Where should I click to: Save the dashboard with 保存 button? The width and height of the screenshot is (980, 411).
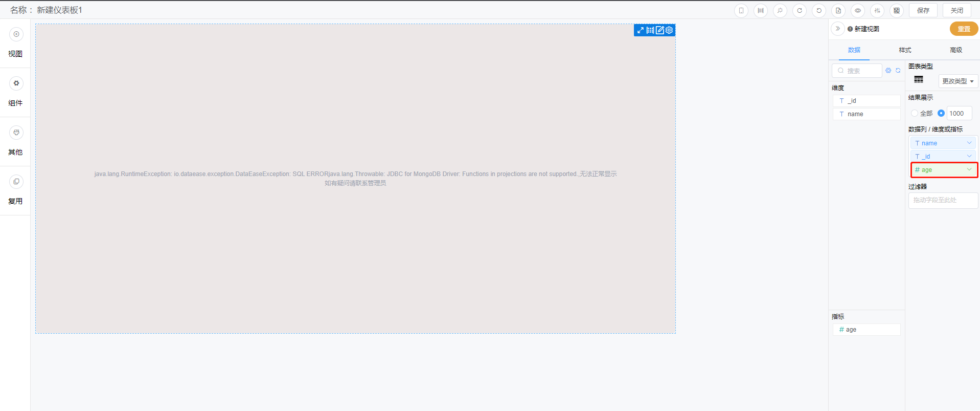pyautogui.click(x=923, y=11)
